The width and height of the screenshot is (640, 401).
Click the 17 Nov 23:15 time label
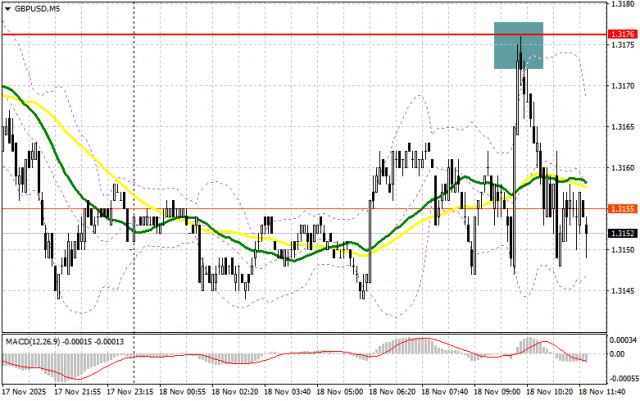130,392
